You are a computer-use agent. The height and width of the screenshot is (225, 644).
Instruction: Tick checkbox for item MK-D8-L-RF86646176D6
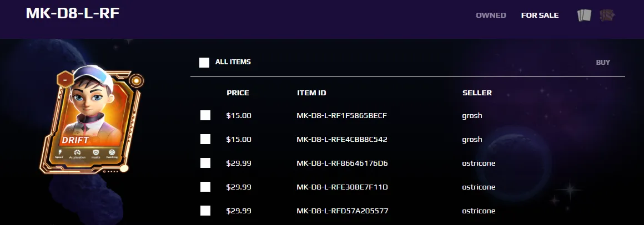[x=205, y=163]
